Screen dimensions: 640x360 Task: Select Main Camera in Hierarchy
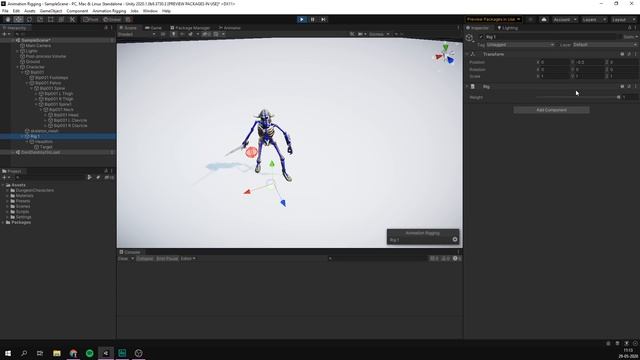[38, 46]
